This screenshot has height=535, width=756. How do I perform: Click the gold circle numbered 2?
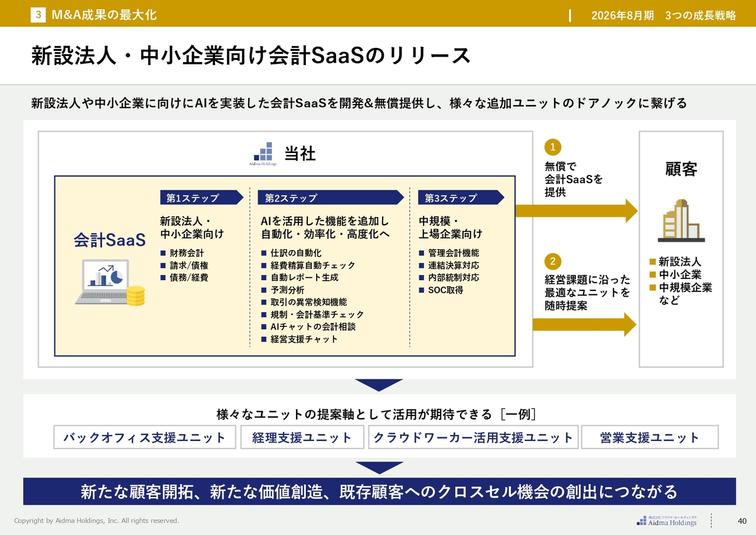coord(553,261)
